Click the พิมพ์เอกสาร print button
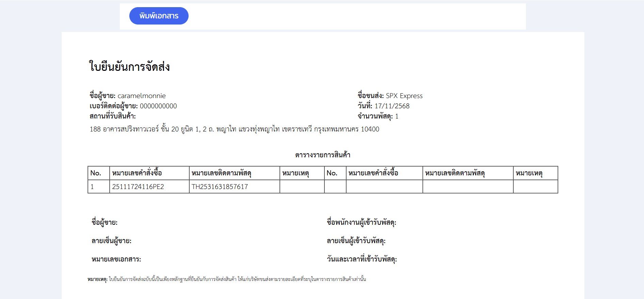 (159, 16)
